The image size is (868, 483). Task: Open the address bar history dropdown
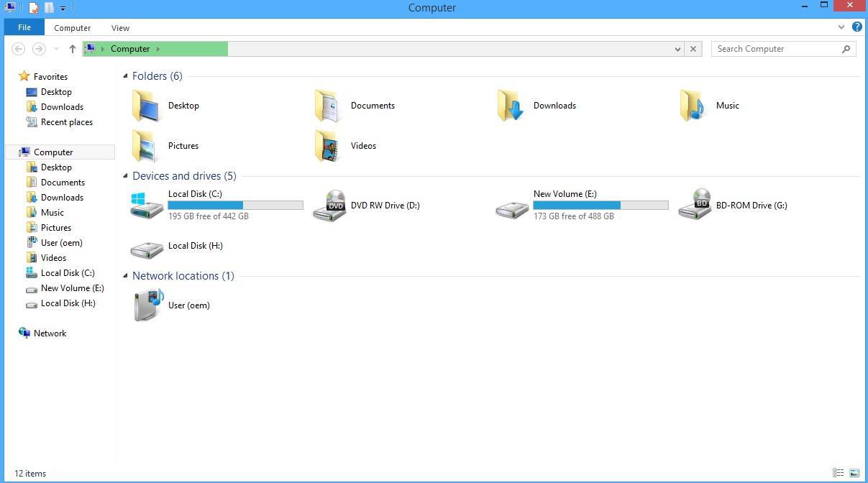[x=677, y=49]
